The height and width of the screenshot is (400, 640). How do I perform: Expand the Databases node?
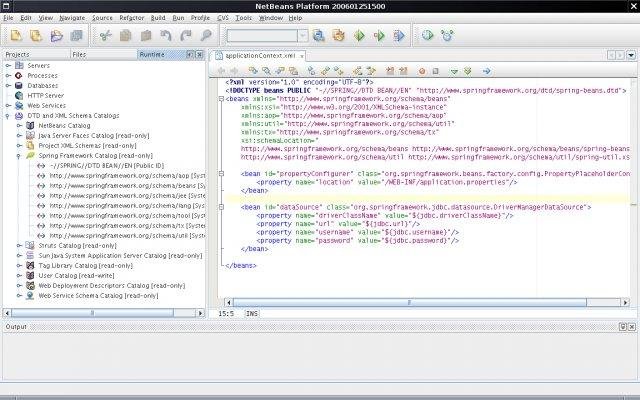click(8, 86)
